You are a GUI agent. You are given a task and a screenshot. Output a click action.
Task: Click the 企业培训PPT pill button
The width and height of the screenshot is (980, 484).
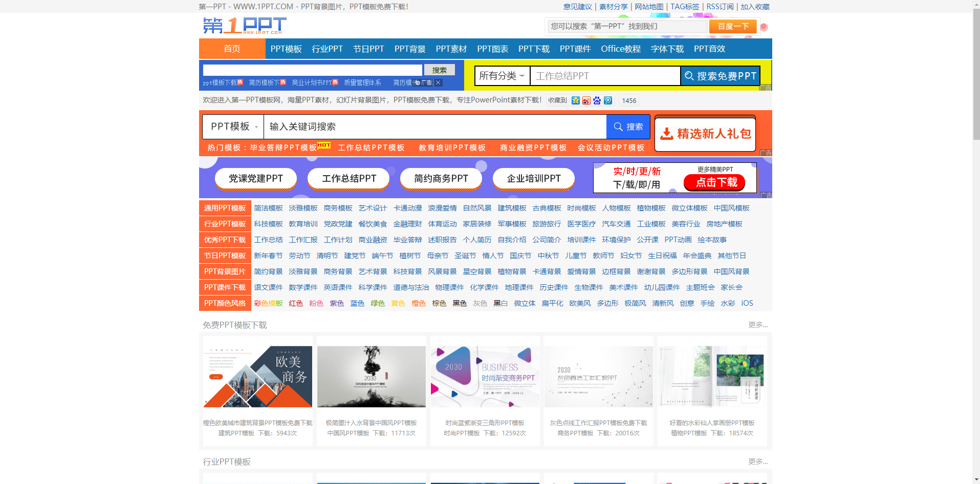(534, 178)
